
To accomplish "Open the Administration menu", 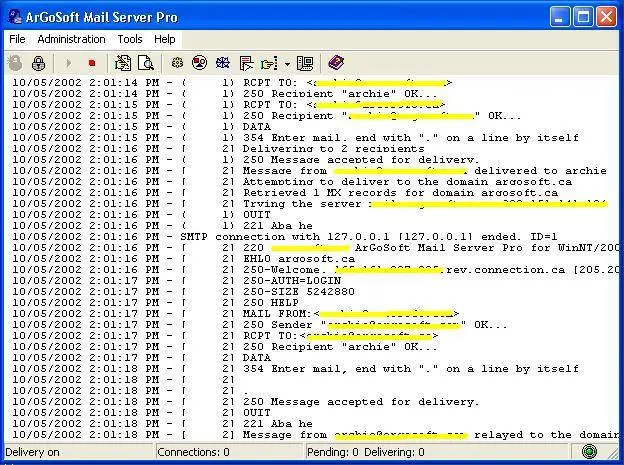I will (71, 39).
